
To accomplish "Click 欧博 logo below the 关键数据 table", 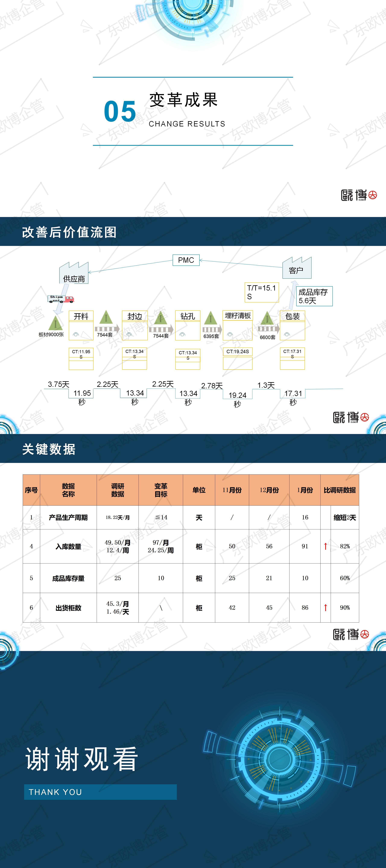I will [351, 634].
